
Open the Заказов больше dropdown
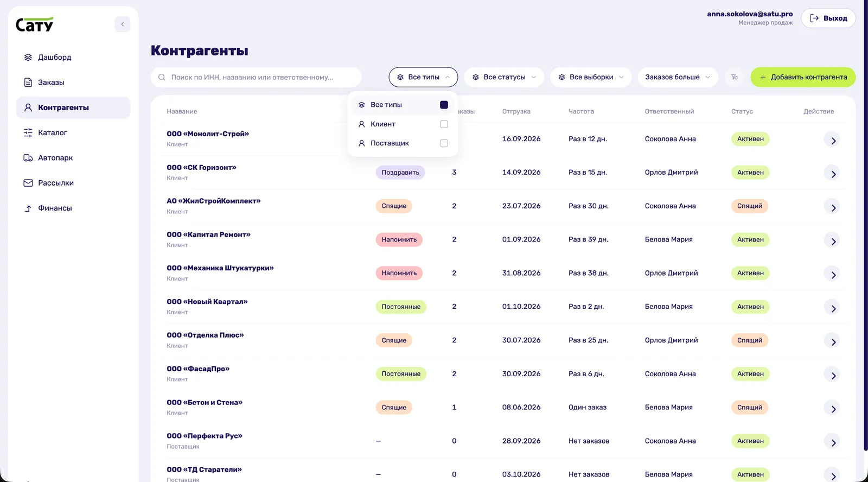(x=678, y=77)
